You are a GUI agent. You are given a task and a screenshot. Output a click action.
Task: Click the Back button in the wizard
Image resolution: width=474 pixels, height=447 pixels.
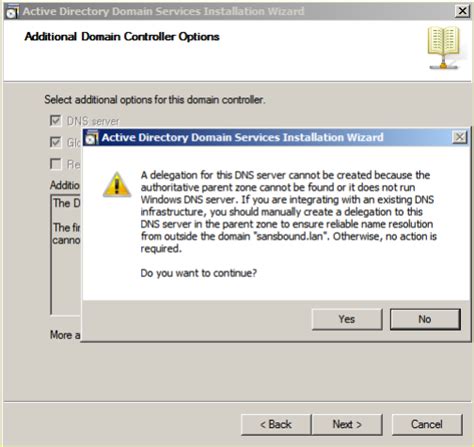click(x=276, y=424)
